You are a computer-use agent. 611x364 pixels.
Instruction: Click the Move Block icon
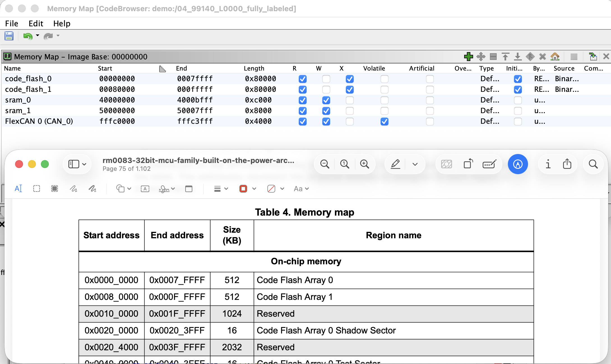click(x=481, y=57)
